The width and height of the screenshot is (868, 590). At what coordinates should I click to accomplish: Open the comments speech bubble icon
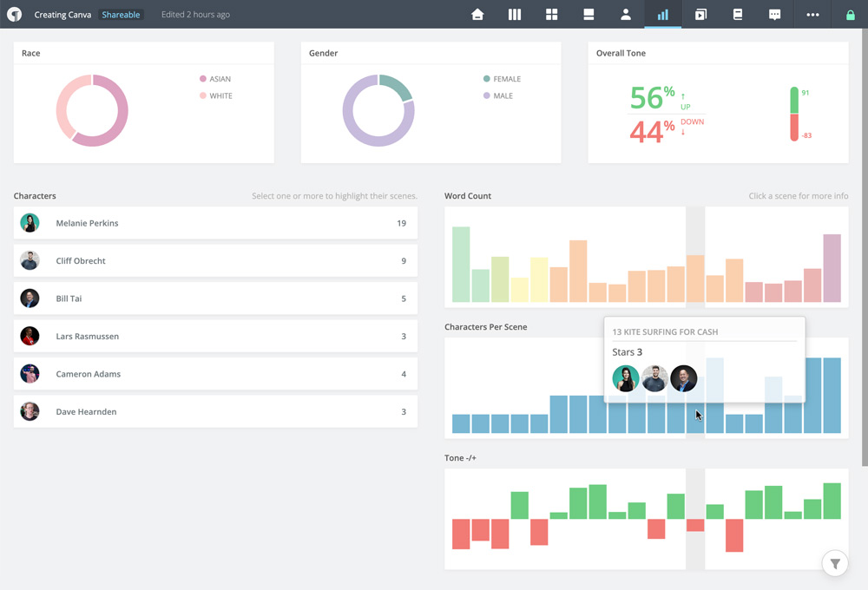point(774,15)
